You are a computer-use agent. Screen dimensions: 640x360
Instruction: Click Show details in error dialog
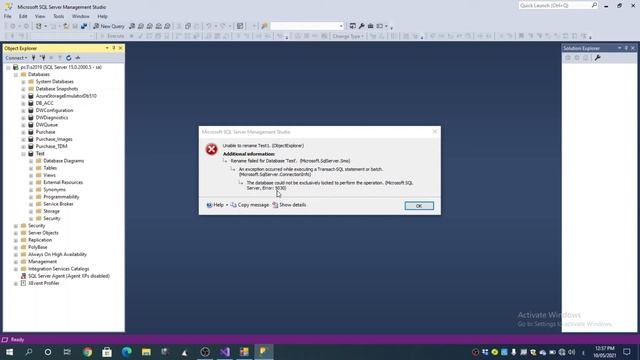pyautogui.click(x=289, y=205)
